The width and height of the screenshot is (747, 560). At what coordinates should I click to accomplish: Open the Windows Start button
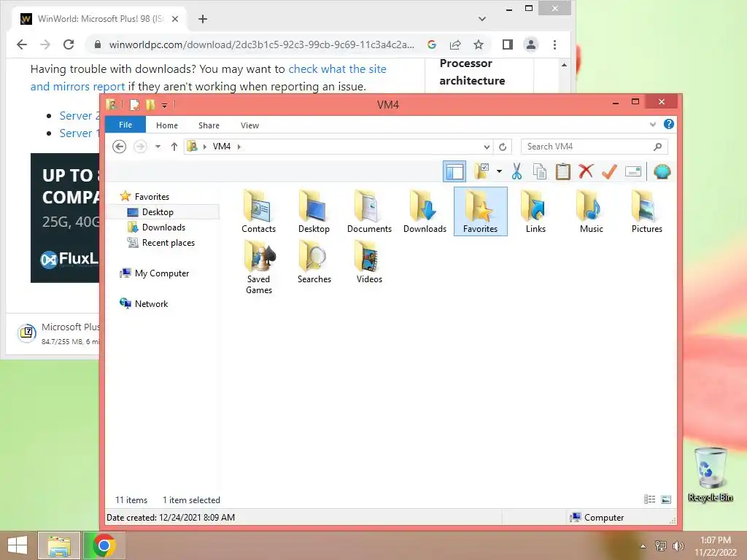[x=18, y=545]
